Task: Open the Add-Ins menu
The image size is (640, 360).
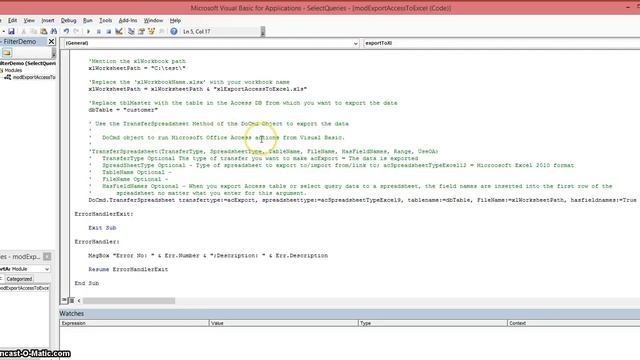Action: pyautogui.click(x=128, y=20)
